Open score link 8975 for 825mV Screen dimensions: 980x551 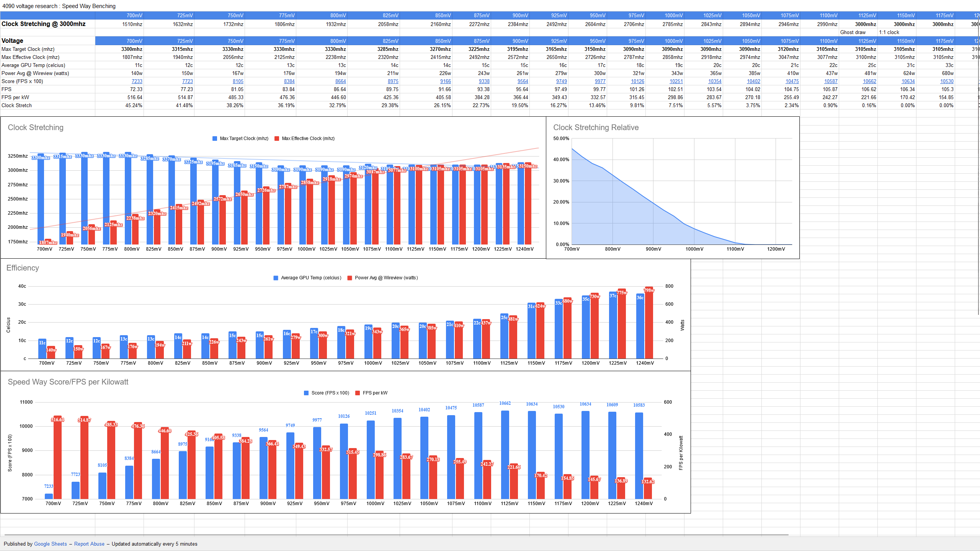(393, 81)
